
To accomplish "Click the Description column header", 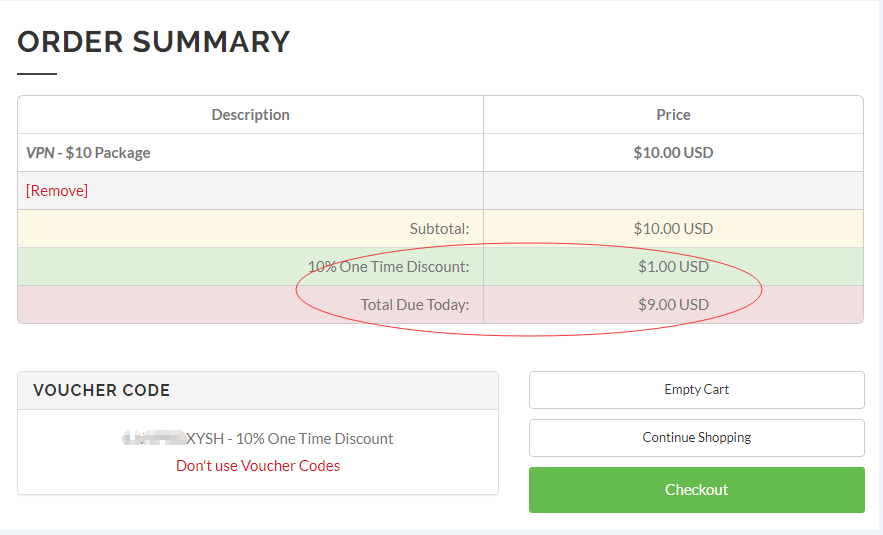I will point(251,115).
